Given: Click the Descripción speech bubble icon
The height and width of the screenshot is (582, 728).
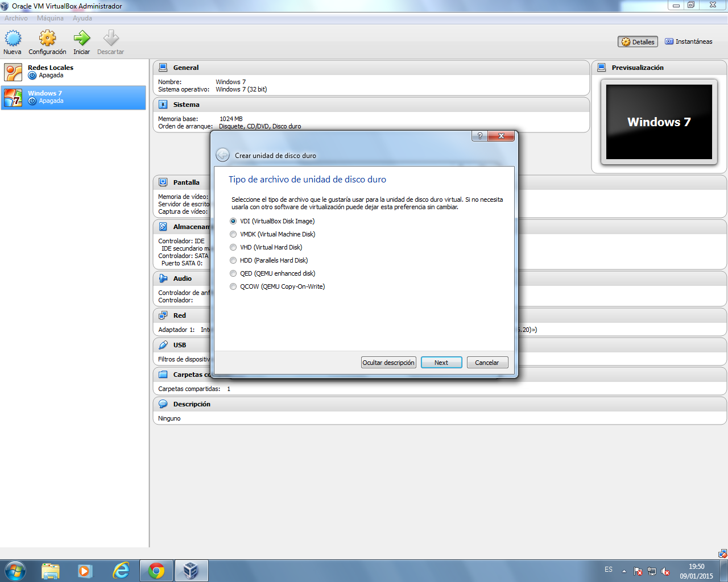Looking at the screenshot, I should 163,404.
